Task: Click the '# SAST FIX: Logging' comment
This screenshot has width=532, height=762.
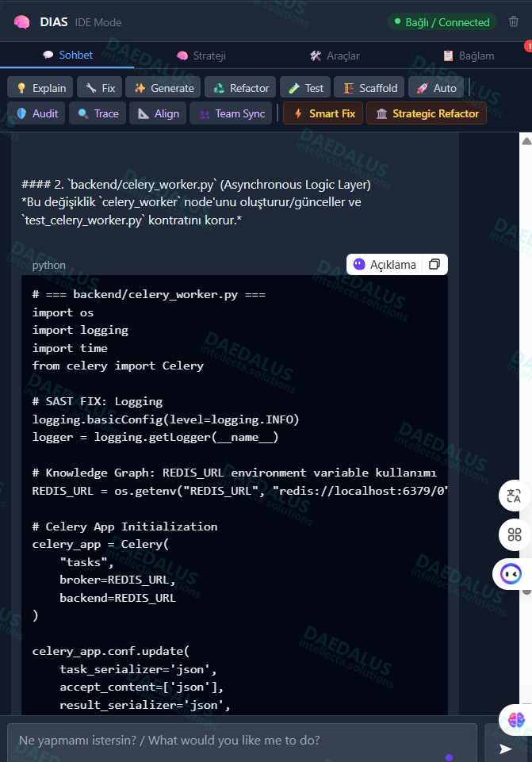Action: (98, 401)
